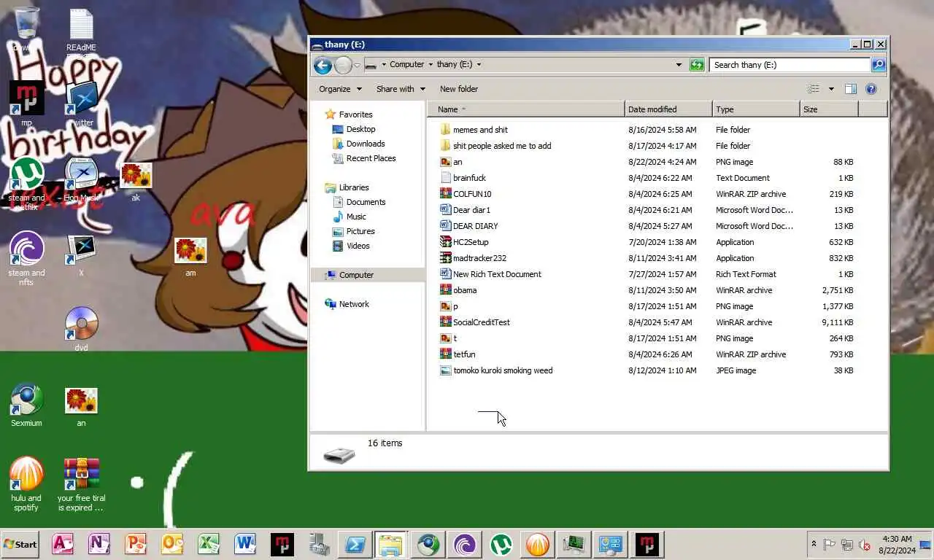This screenshot has width=934, height=560.
Task: Open the Music library
Action: (x=356, y=217)
